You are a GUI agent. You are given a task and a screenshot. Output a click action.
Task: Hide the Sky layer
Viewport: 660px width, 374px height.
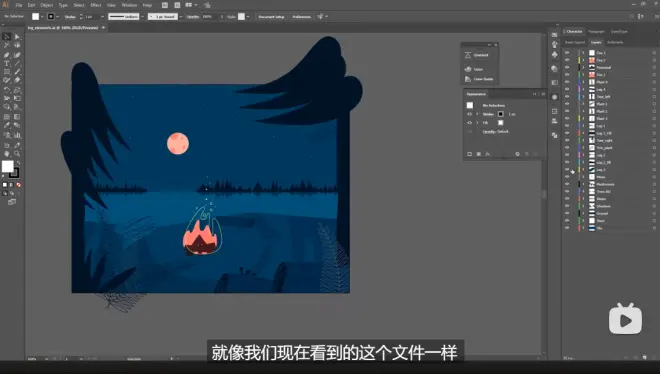click(x=567, y=228)
